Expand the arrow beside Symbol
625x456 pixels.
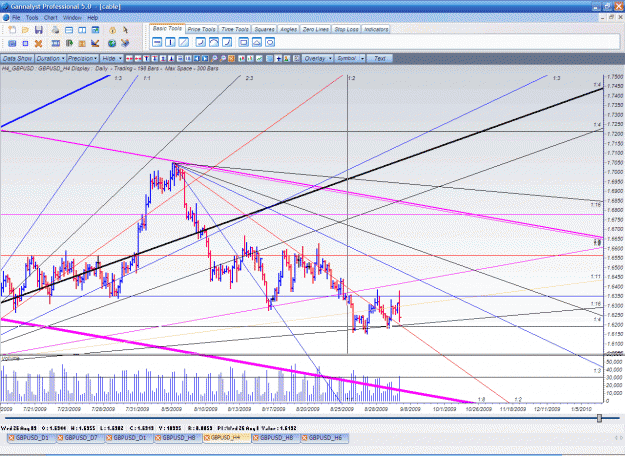[x=362, y=59]
